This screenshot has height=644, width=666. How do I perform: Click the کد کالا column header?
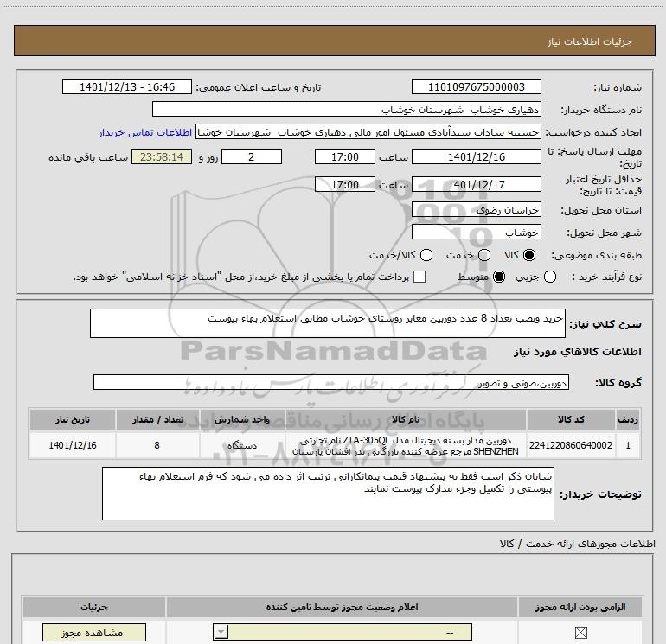click(571, 419)
